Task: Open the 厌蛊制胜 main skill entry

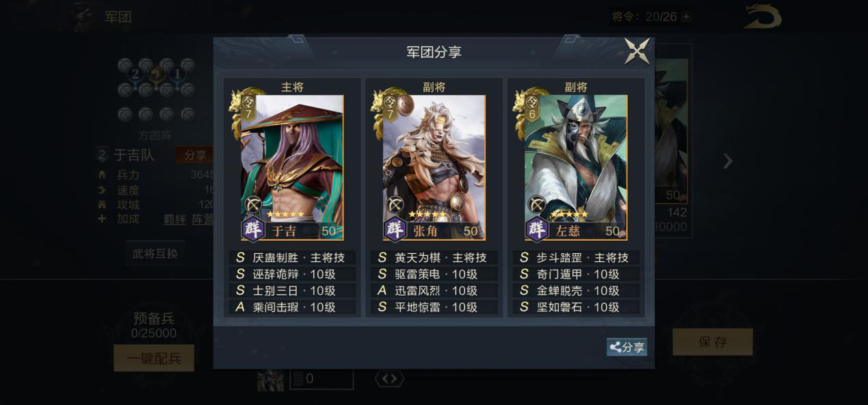Action: pos(292,258)
